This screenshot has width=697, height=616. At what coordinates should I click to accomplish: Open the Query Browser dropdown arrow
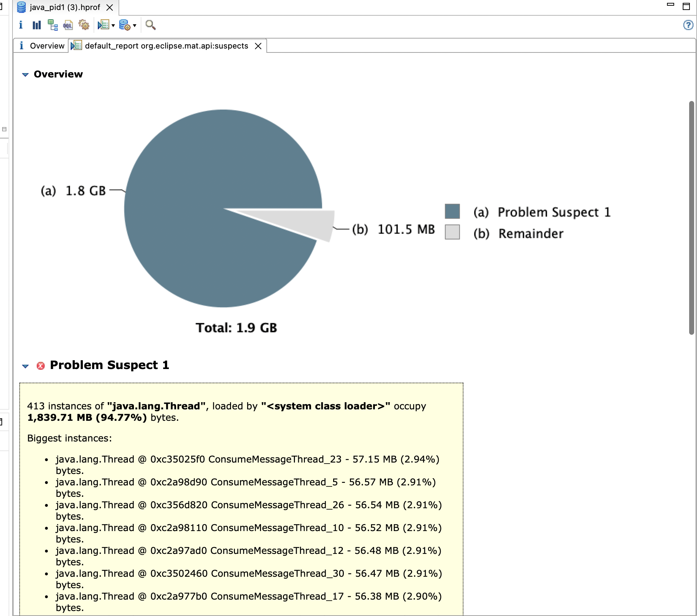(x=135, y=25)
